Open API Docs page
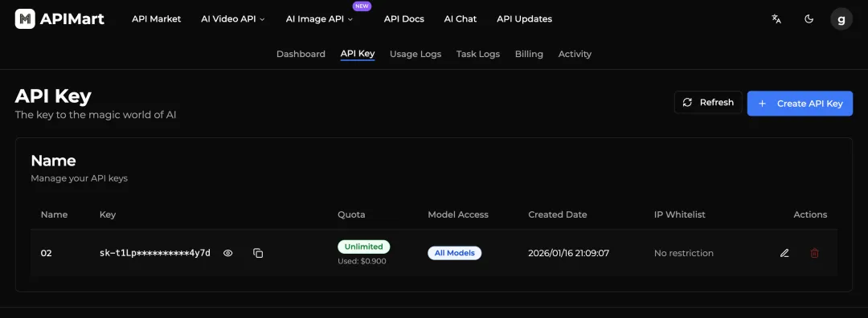The width and height of the screenshot is (868, 318). click(403, 18)
